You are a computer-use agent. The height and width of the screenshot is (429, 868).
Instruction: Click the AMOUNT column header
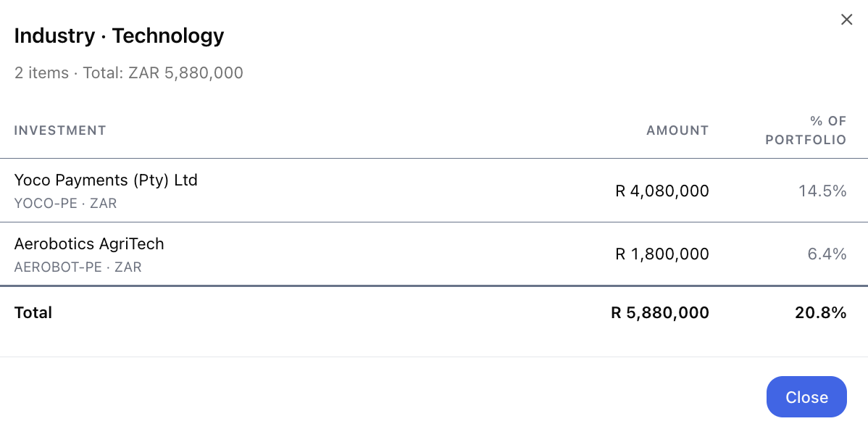(677, 130)
